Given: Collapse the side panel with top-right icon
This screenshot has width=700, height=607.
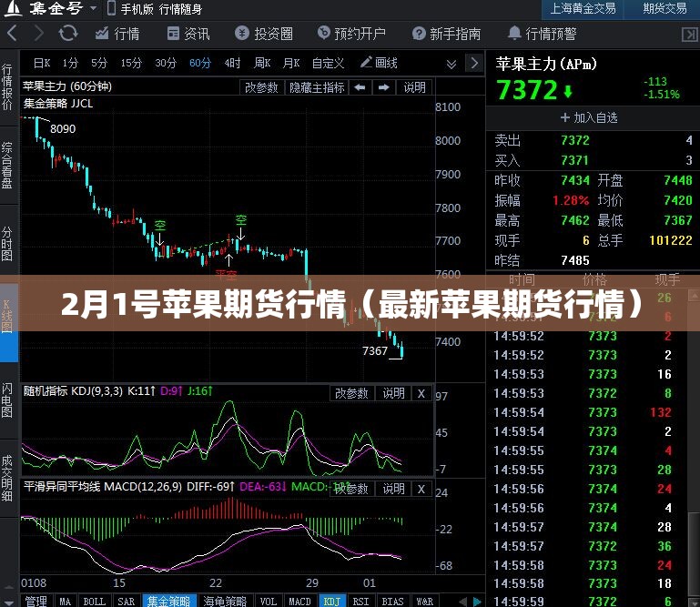Looking at the screenshot, I should (690, 35).
